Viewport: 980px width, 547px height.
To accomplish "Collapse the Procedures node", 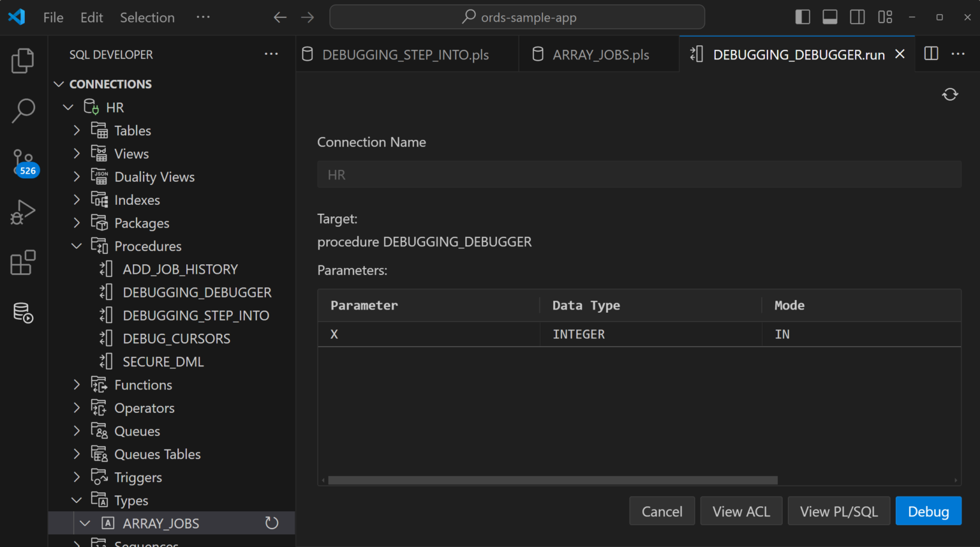I will coord(77,246).
